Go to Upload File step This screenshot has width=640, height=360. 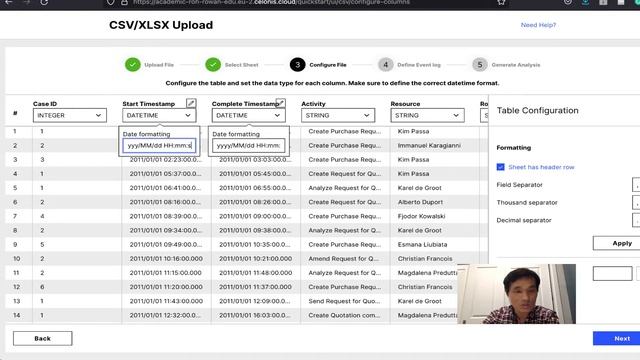click(149, 65)
